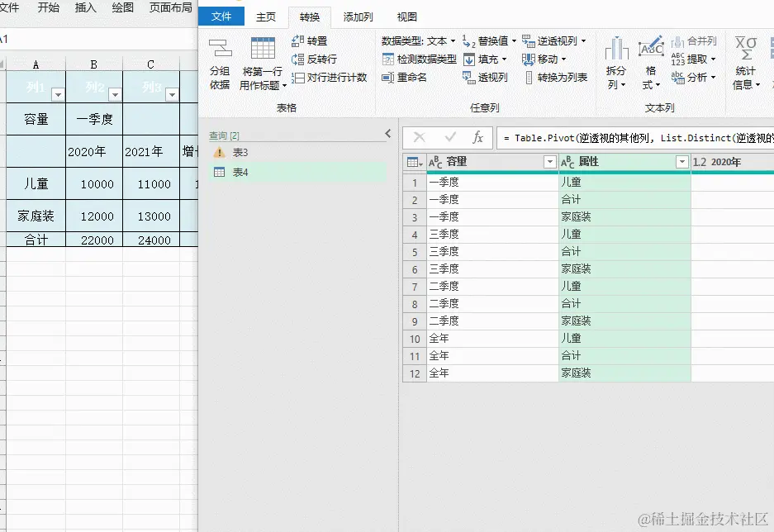774x532 pixels.
Task: Open the 数据类型 dropdown showing 文本
Action: tap(450, 40)
